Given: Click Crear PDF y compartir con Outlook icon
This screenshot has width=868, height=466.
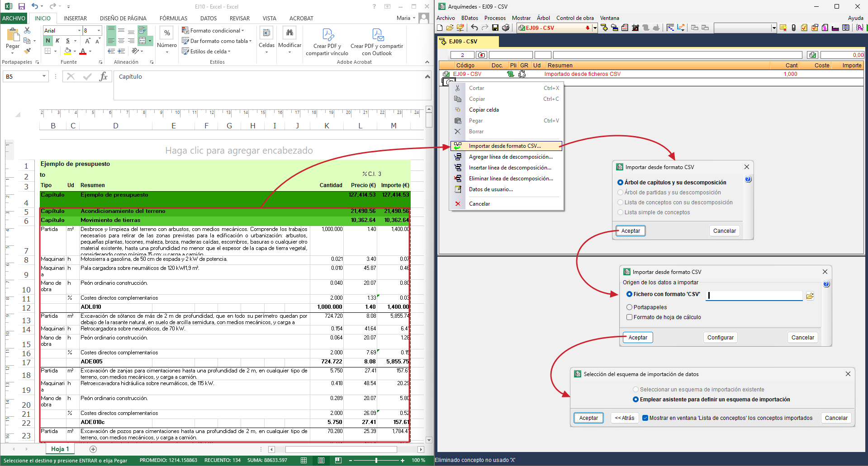Looking at the screenshot, I should (377, 35).
